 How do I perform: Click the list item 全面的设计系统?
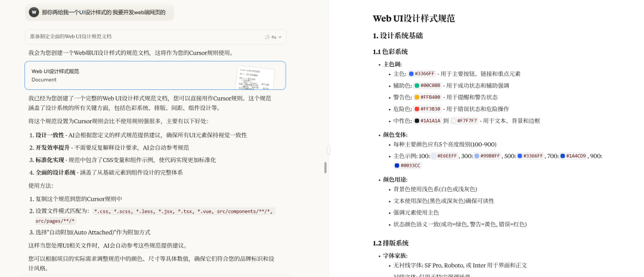click(109, 172)
